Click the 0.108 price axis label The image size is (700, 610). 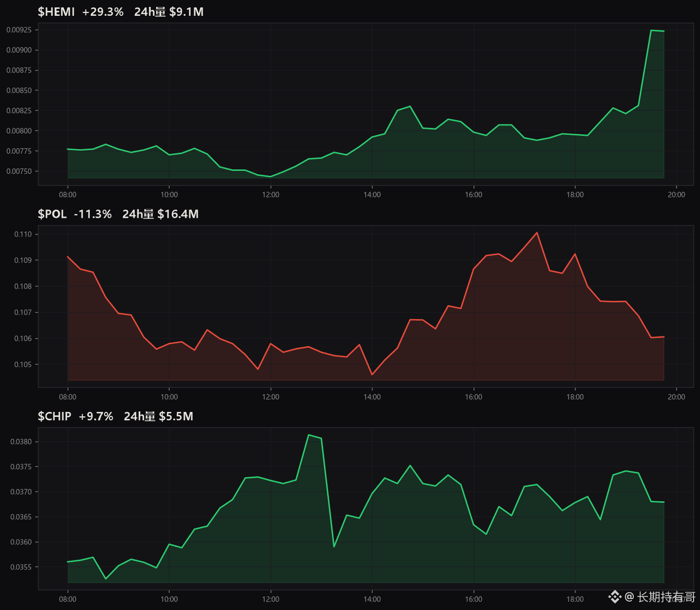pyautogui.click(x=23, y=286)
